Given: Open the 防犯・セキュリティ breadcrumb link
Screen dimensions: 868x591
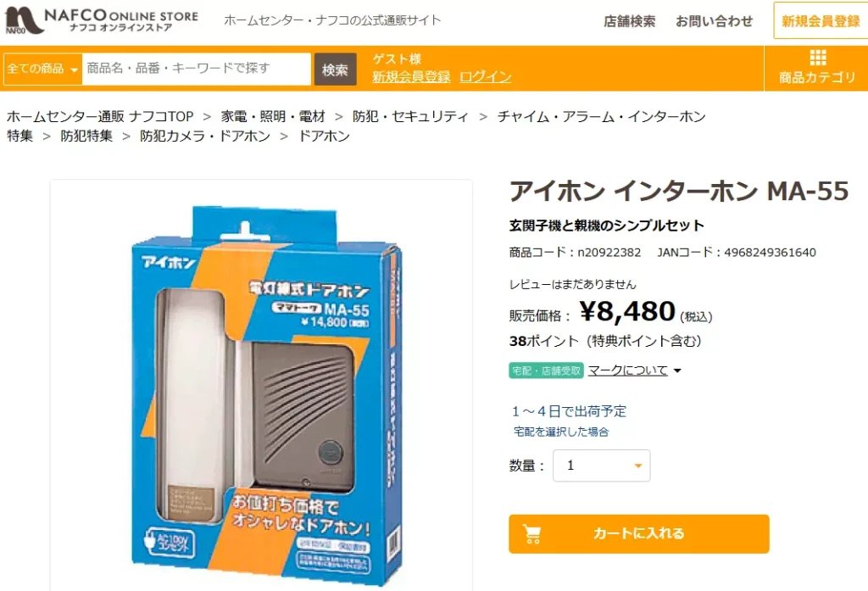Looking at the screenshot, I should point(410,116).
